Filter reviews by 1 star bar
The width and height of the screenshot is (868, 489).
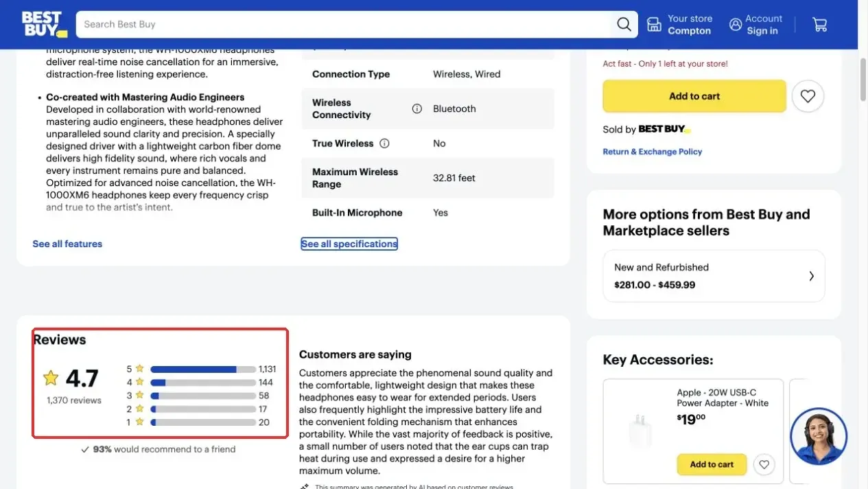click(203, 422)
